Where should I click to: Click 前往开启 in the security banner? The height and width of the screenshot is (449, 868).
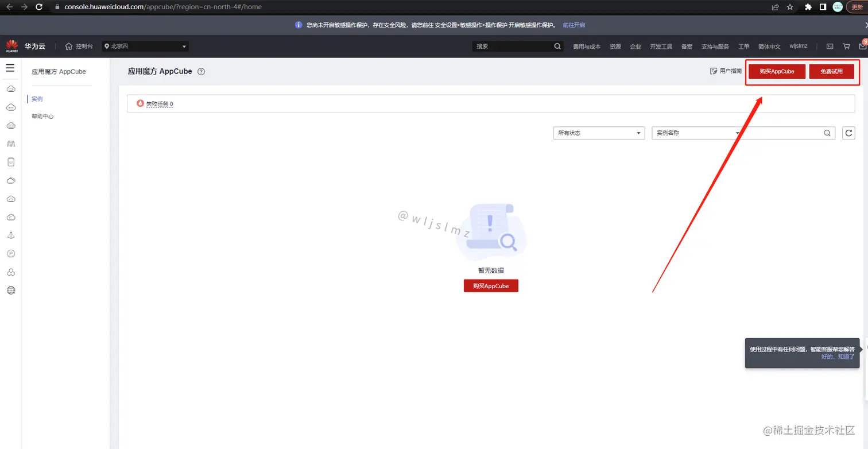[574, 25]
